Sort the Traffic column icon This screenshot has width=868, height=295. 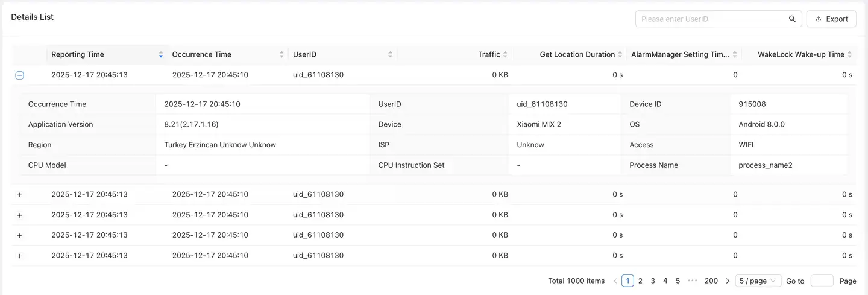click(505, 55)
